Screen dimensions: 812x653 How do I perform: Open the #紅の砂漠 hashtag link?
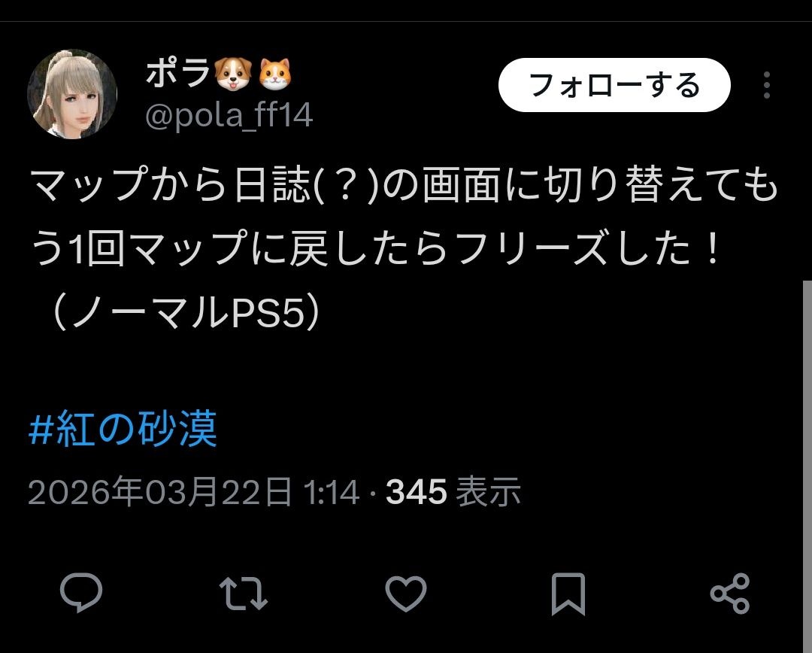[123, 429]
